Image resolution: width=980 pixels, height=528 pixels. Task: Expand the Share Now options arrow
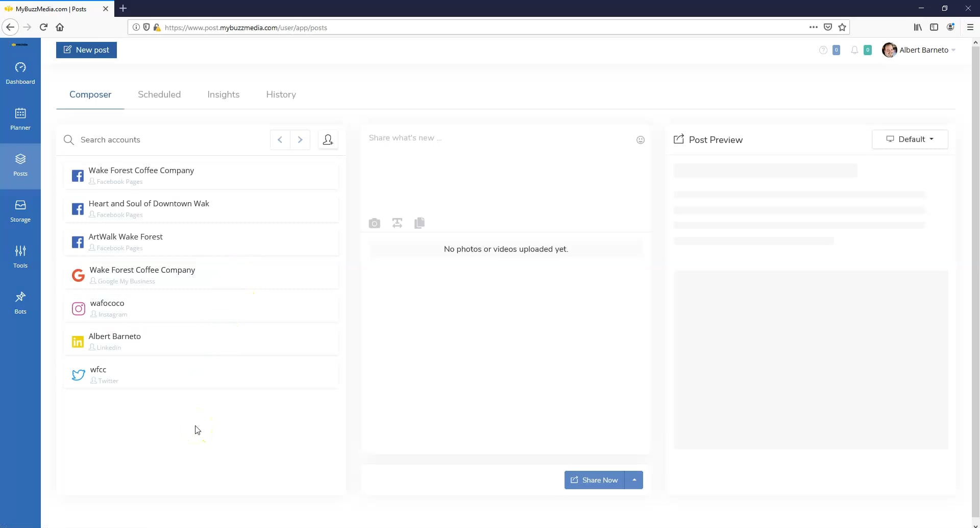[634, 480]
